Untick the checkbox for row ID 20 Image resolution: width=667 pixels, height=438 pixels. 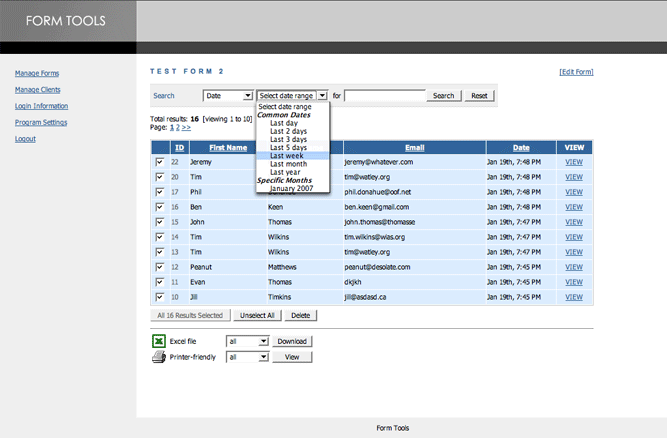pyautogui.click(x=160, y=177)
